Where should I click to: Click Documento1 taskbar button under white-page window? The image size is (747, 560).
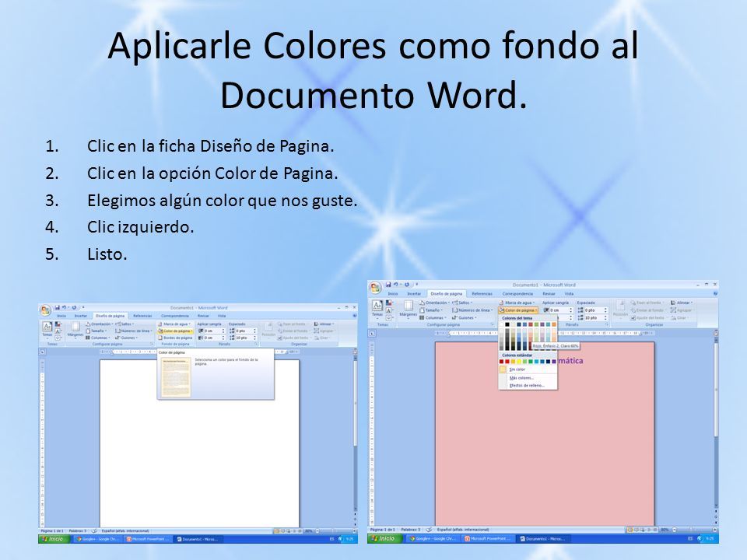click(x=198, y=539)
